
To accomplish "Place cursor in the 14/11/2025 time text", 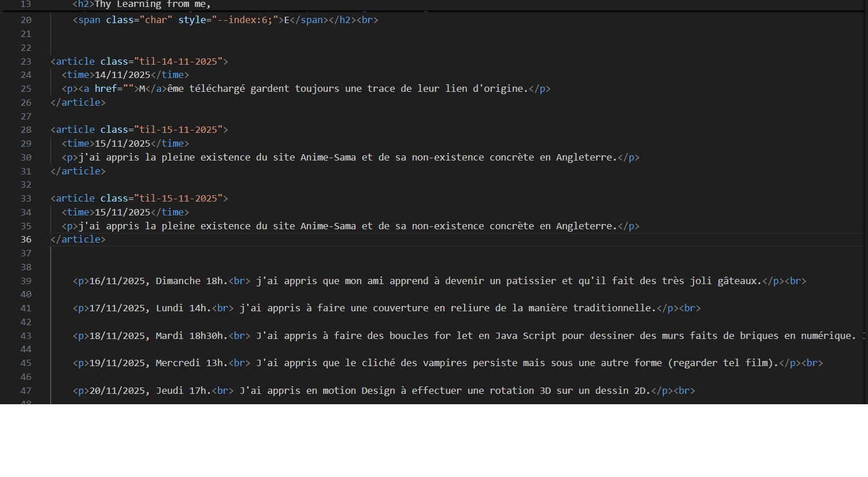I will tap(122, 75).
